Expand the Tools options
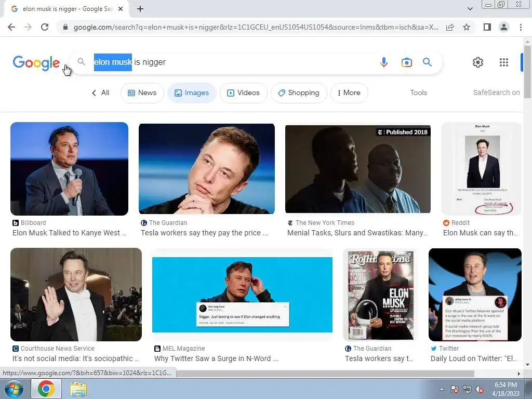This screenshot has width=532, height=399. 418,92
